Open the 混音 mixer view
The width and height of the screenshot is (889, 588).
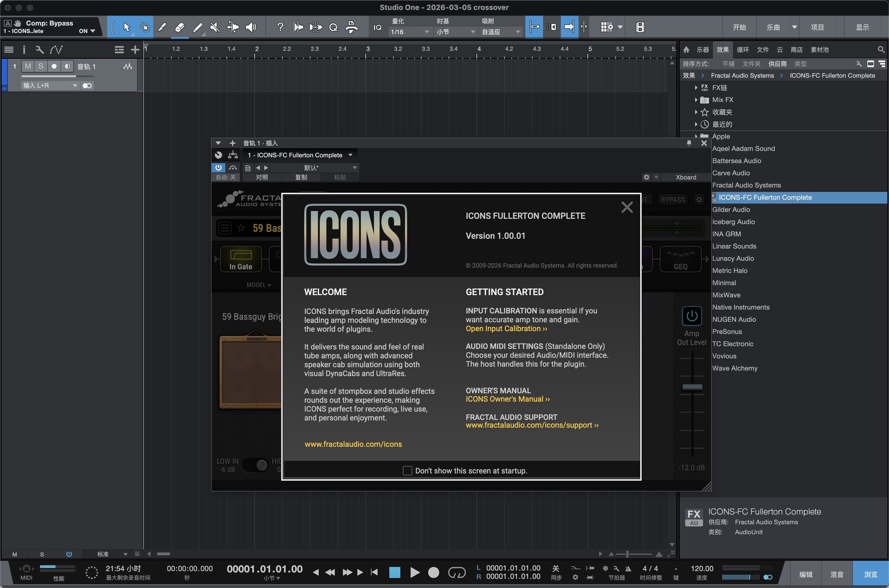pyautogui.click(x=836, y=574)
